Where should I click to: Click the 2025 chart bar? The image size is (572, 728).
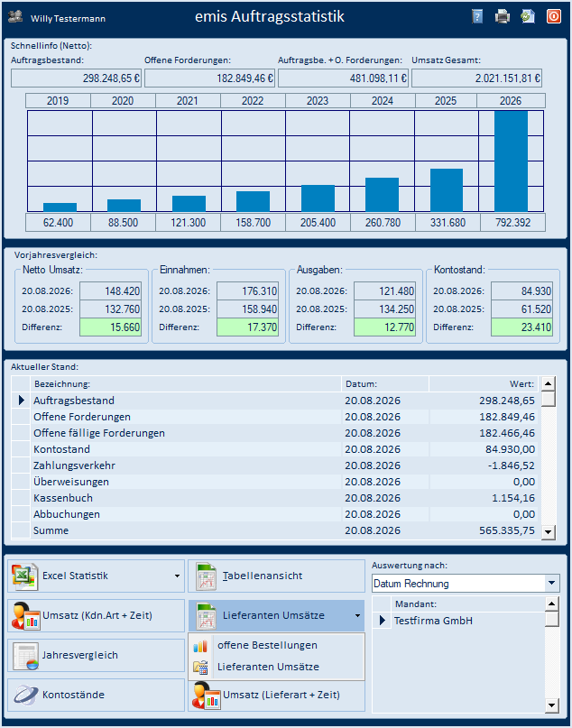pos(447,190)
